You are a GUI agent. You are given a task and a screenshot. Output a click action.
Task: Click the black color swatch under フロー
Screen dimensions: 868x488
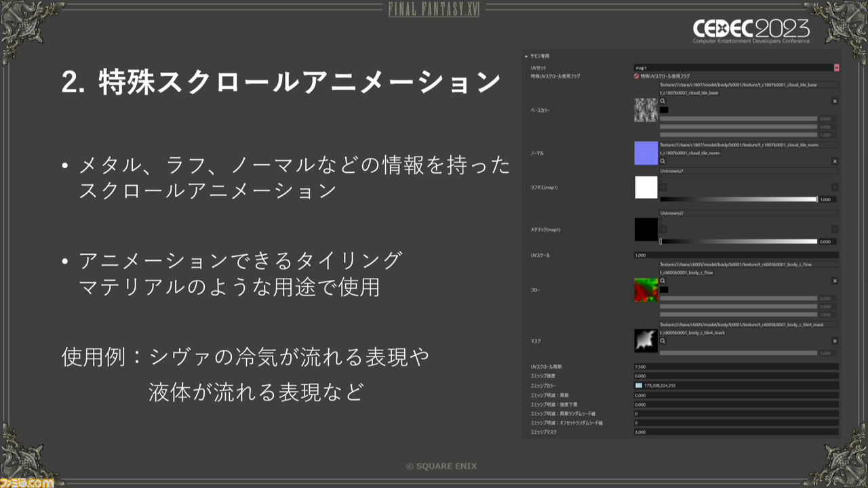point(664,289)
